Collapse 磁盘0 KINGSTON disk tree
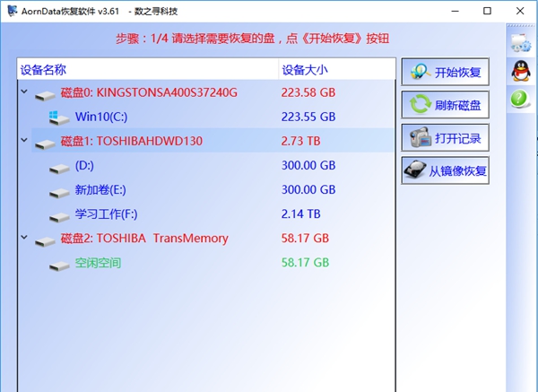Image resolution: width=538 pixels, height=392 pixels. pos(24,91)
